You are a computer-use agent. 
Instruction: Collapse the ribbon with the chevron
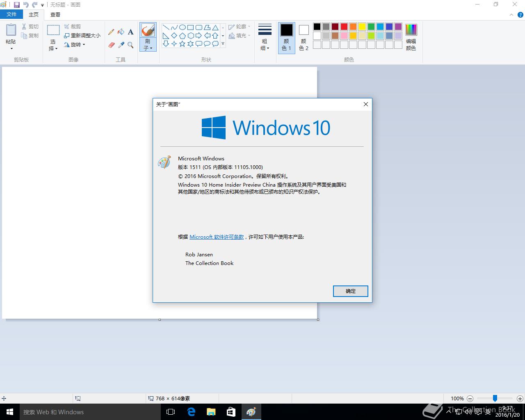coord(511,15)
